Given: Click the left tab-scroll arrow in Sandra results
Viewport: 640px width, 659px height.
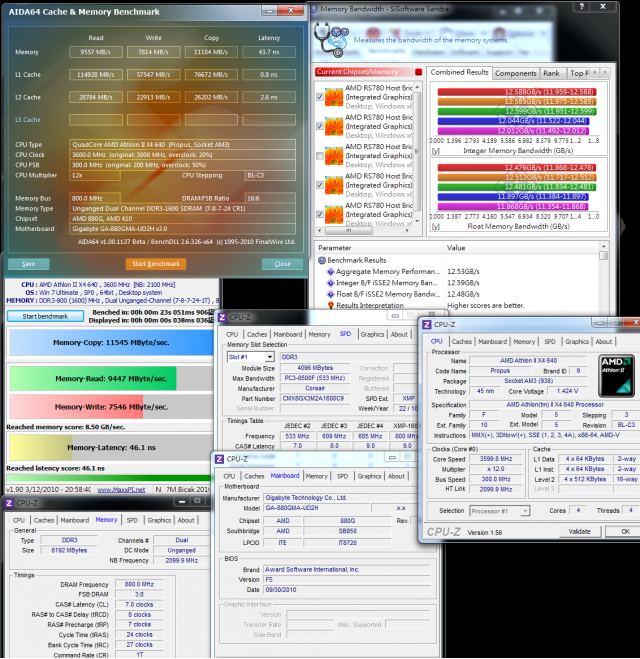Looking at the screenshot, I should click(594, 73).
